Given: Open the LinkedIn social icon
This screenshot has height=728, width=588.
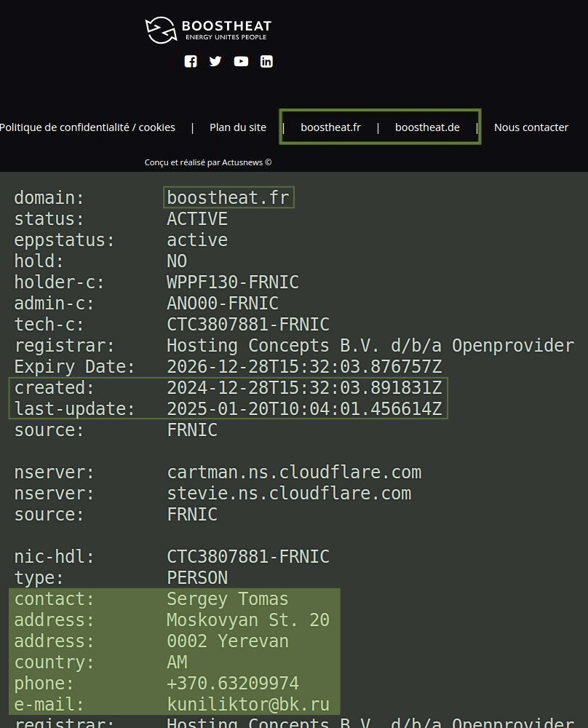Looking at the screenshot, I should [x=266, y=61].
